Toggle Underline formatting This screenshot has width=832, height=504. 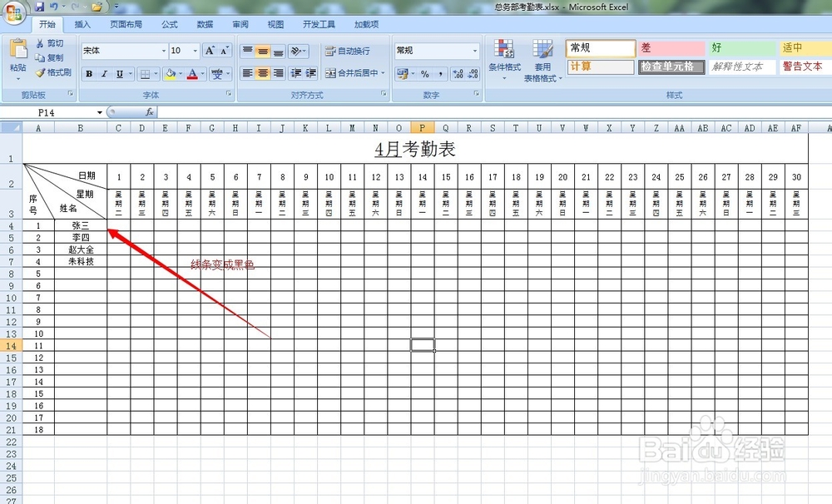tap(120, 74)
